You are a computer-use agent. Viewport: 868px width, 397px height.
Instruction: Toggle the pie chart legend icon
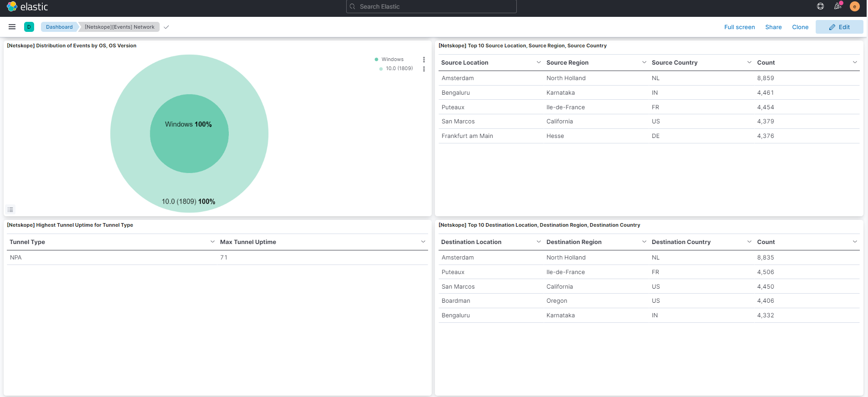tap(10, 209)
